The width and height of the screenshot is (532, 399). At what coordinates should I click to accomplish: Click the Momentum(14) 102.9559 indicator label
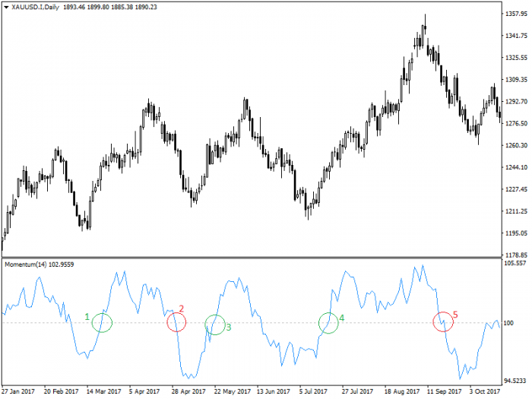[x=39, y=264]
